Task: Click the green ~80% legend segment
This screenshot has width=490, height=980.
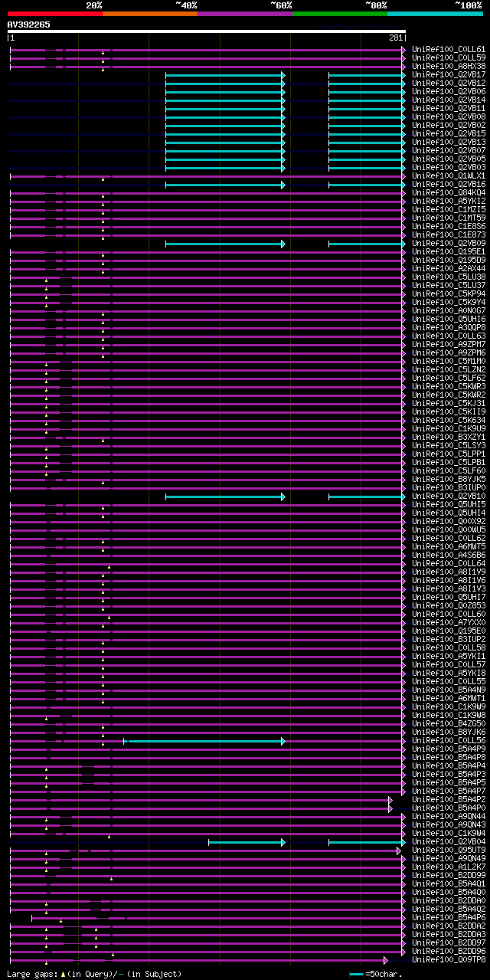Action: click(x=339, y=14)
